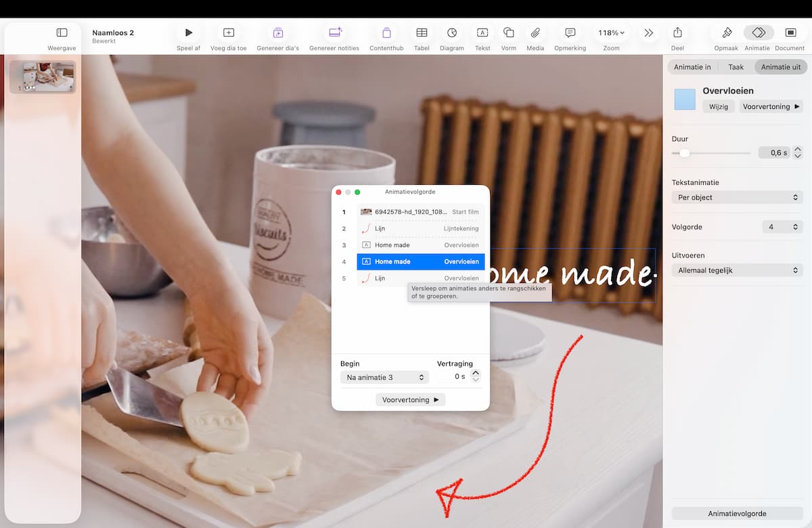Click the Animatievolgorde button at bottom
Screen dimensions: 812x528
coord(737,513)
